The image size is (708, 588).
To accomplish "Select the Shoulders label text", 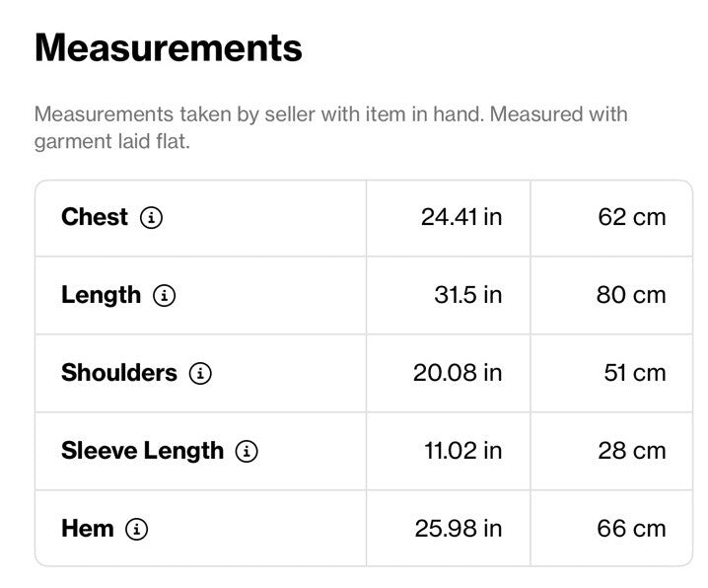I will tap(119, 373).
